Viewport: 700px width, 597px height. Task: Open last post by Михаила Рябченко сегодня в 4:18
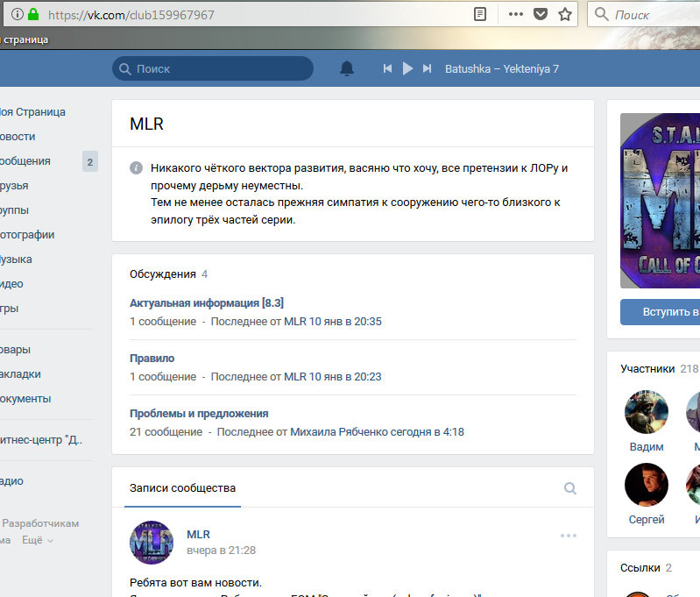coord(378,432)
